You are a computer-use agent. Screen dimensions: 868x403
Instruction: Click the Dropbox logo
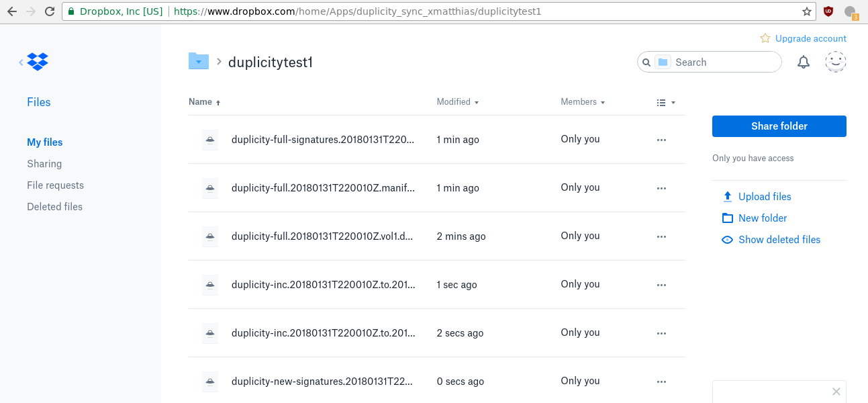[38, 62]
